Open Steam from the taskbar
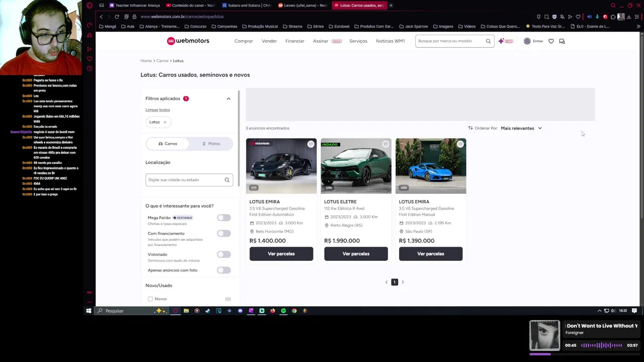The width and height of the screenshot is (644, 362). pos(208,311)
